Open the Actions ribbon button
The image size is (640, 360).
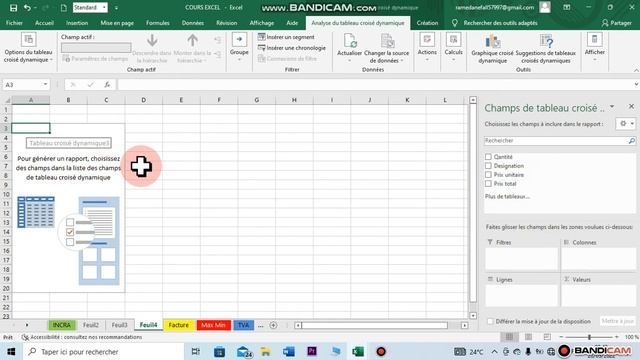pos(427,47)
